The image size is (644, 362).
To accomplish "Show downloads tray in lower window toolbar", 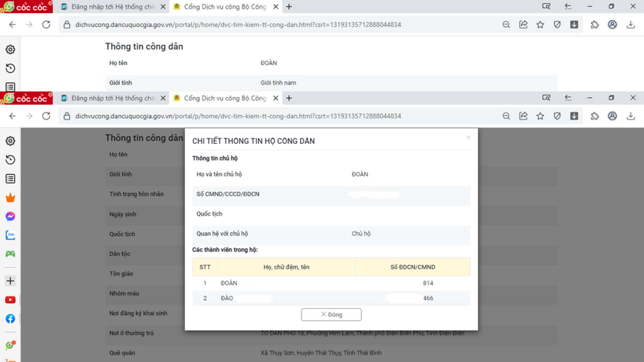I will point(631,116).
